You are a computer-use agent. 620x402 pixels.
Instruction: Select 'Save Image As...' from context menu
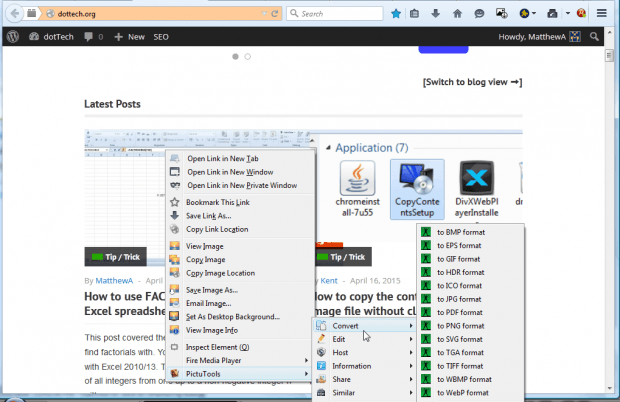pos(218,289)
